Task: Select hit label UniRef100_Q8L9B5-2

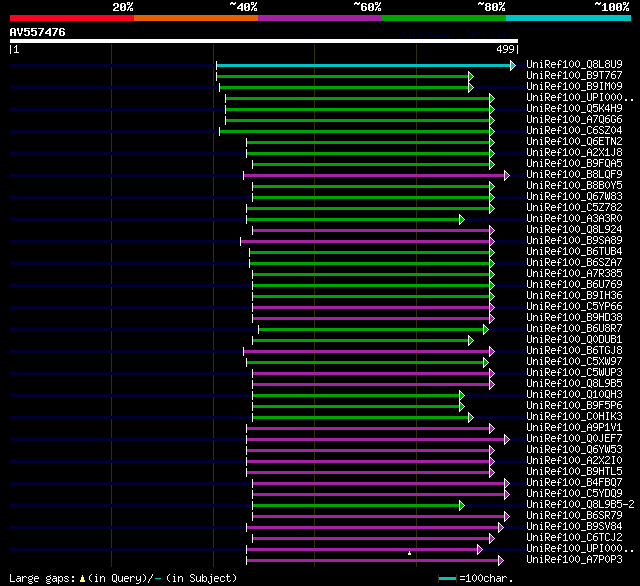Action: (x=580, y=505)
